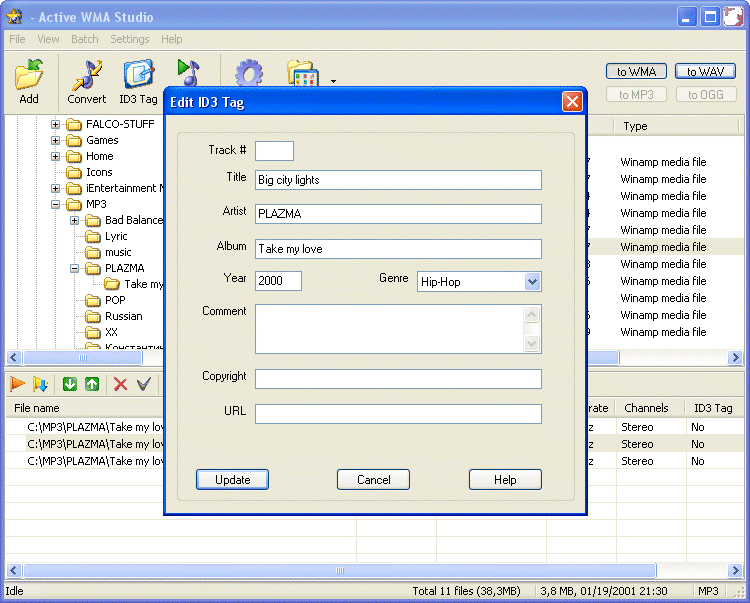Open the folder view dropdown arrow
The image size is (750, 603).
(333, 81)
